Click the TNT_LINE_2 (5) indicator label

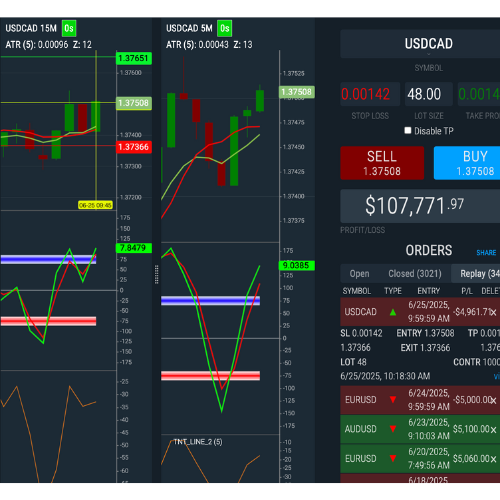coord(198,442)
